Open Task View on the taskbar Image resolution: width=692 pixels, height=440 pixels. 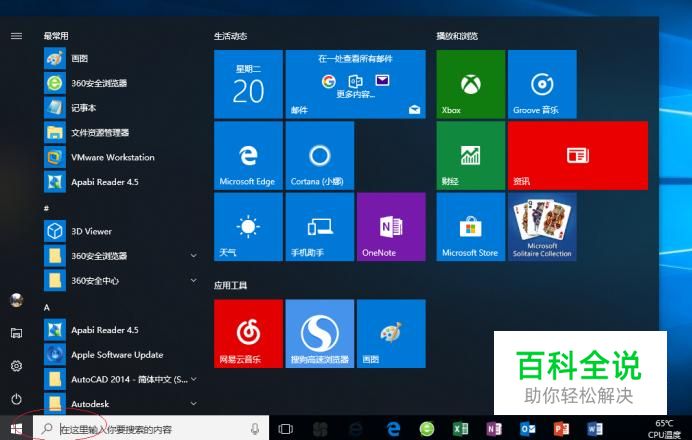286,429
